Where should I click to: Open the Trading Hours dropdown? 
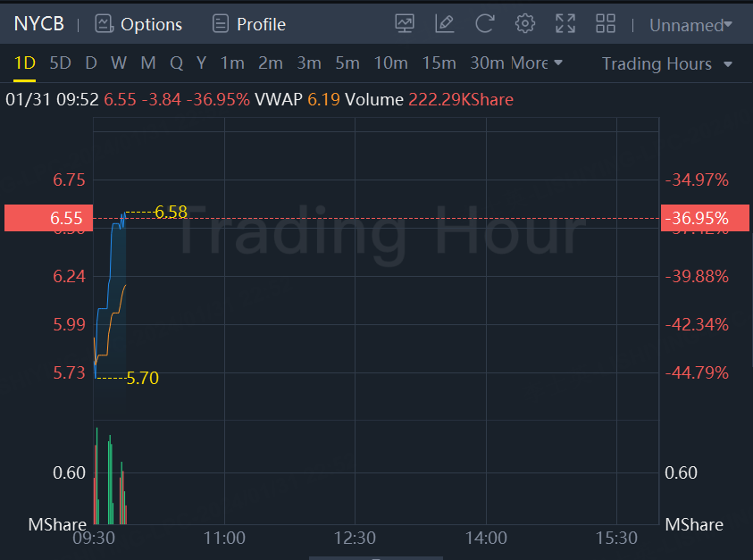(667, 64)
